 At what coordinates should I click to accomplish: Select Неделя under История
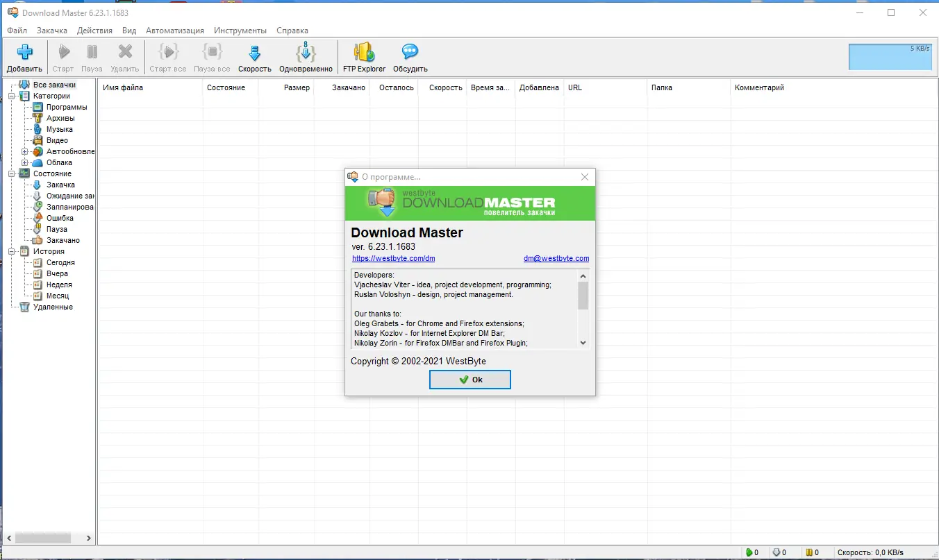pyautogui.click(x=59, y=285)
